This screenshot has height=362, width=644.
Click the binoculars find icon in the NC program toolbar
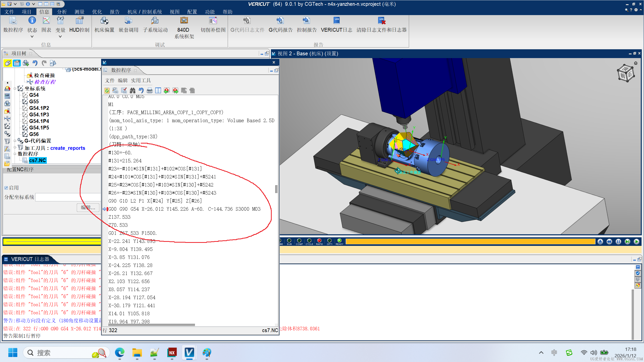[133, 90]
